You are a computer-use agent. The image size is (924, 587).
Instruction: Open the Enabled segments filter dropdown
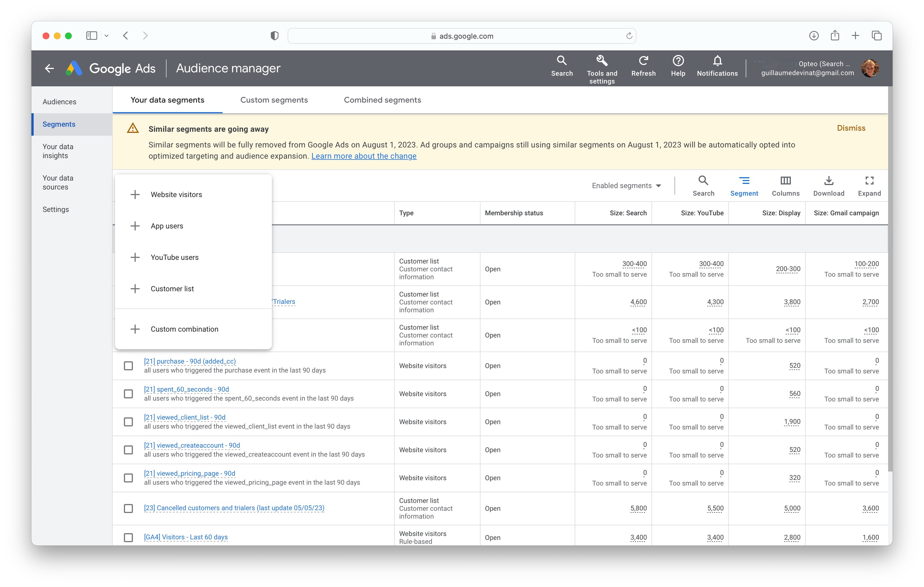coord(626,186)
